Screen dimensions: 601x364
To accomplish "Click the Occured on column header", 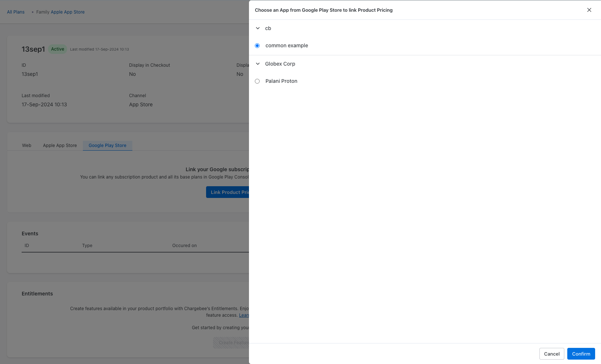I will tap(184, 246).
